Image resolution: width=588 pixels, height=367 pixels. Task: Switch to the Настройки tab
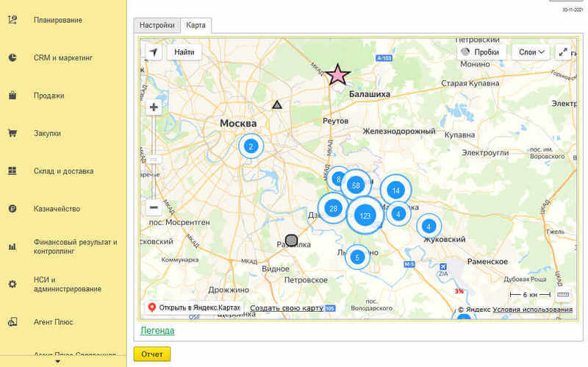pyautogui.click(x=157, y=25)
